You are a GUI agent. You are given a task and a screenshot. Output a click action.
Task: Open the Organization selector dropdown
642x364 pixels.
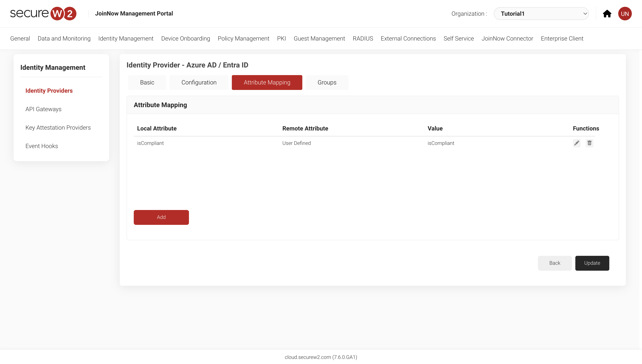[x=541, y=14]
